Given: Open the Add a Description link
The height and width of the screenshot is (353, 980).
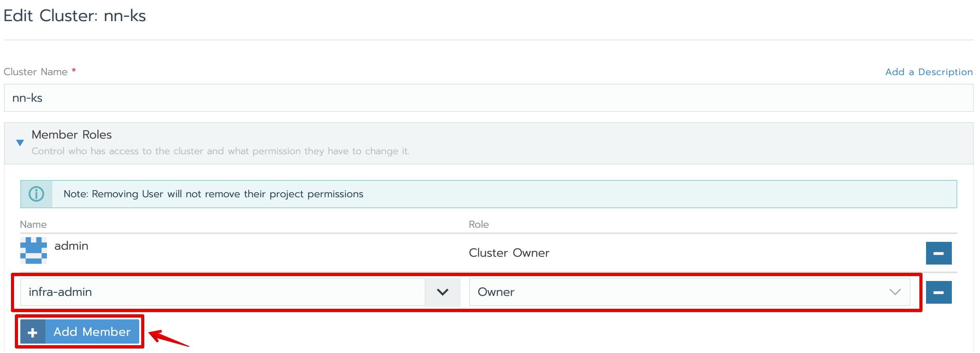Looking at the screenshot, I should click(929, 72).
